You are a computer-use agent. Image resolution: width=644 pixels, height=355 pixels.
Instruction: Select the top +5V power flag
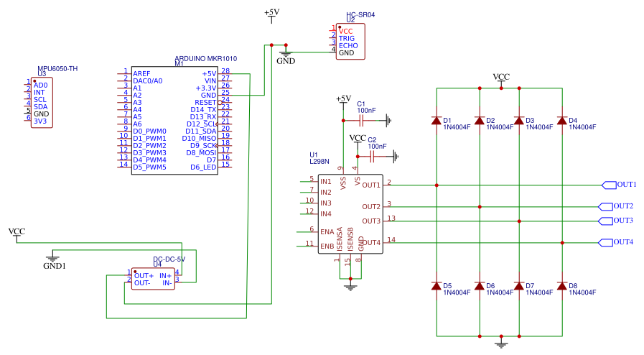coord(271,15)
